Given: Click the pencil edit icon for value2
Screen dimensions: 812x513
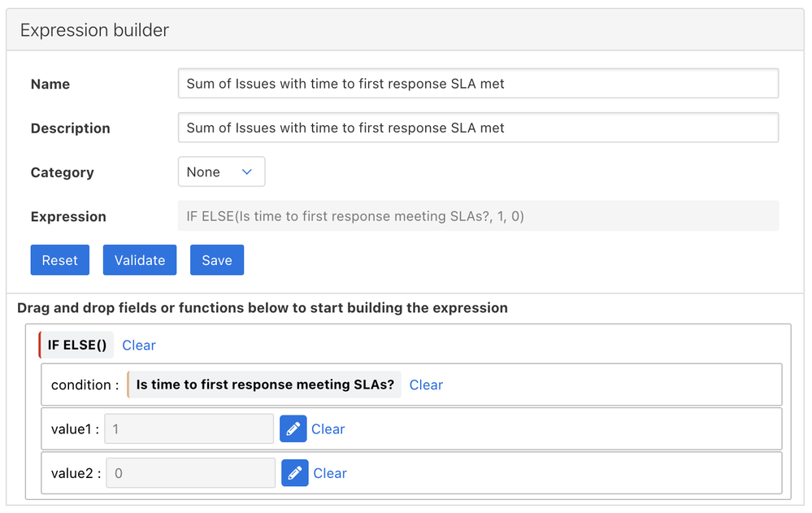Looking at the screenshot, I should click(x=294, y=473).
